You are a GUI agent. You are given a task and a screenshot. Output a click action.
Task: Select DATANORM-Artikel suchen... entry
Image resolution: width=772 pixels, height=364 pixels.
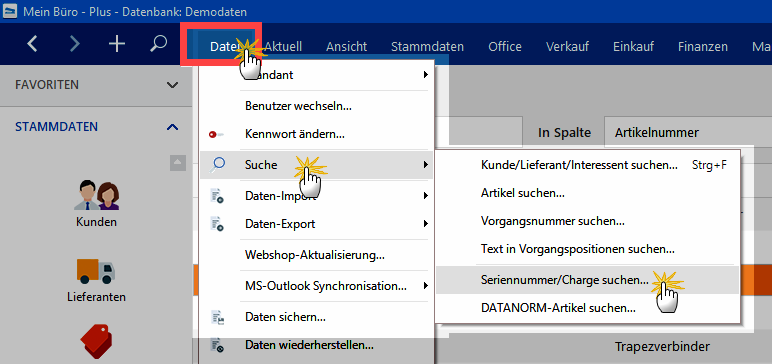click(588, 308)
